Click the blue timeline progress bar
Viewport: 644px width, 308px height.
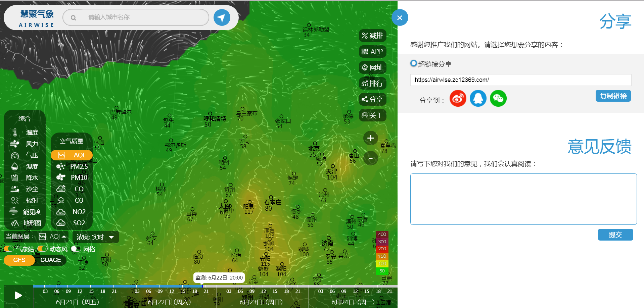tap(118, 286)
